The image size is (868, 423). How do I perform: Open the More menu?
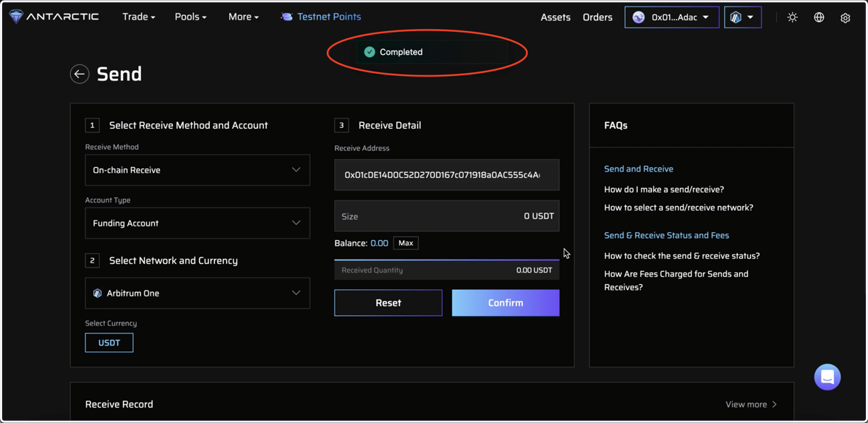click(x=244, y=17)
